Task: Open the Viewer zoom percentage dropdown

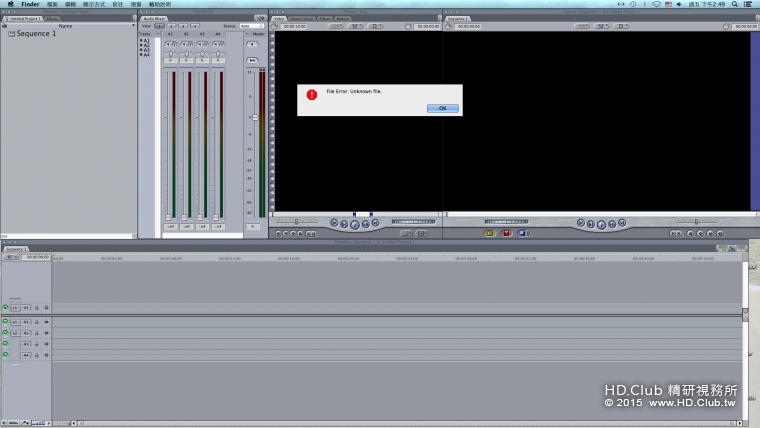Action: point(336,26)
